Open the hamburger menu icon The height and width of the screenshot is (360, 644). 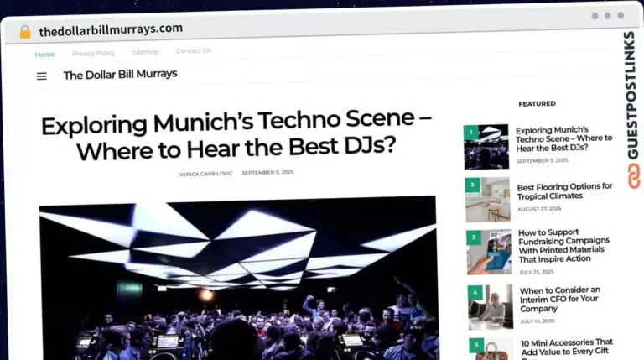coord(42,76)
